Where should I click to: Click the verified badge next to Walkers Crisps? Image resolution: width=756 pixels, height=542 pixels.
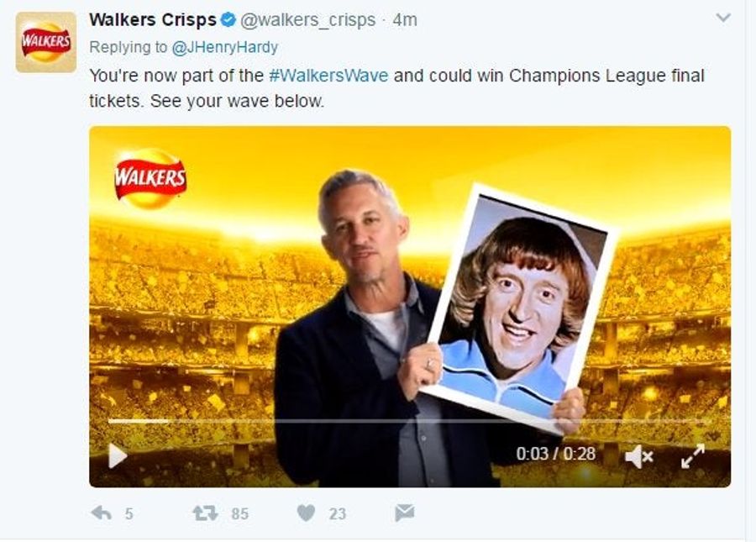click(228, 20)
